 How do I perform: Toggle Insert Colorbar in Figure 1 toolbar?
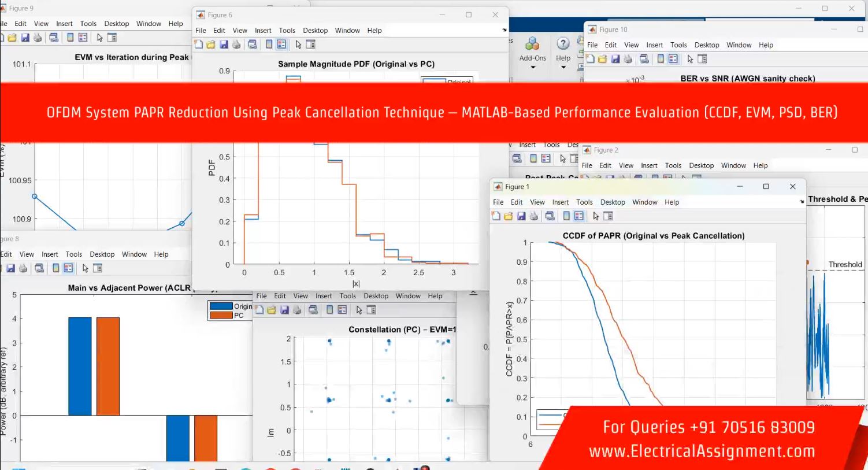pos(566,216)
